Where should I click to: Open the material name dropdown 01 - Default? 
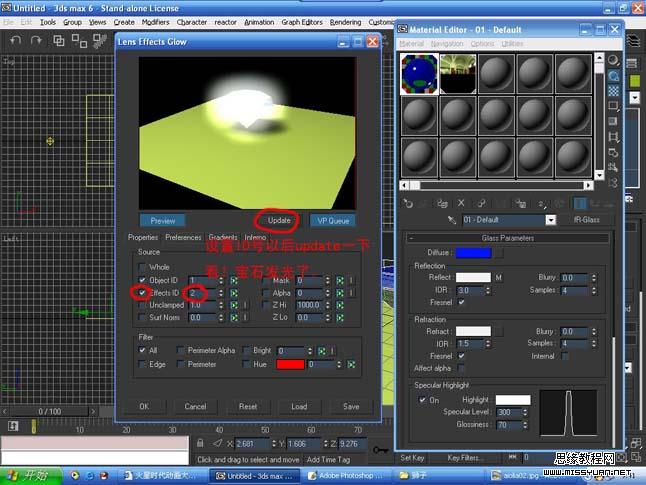(x=551, y=220)
